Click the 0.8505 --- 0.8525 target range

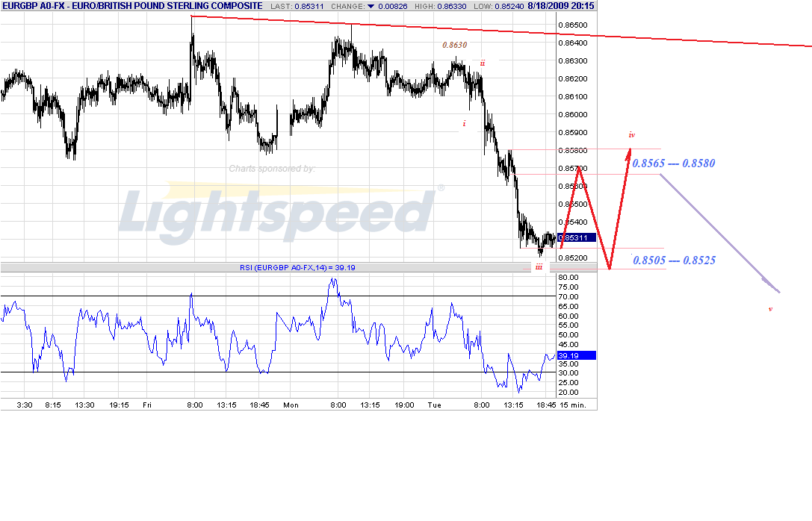[x=674, y=260]
